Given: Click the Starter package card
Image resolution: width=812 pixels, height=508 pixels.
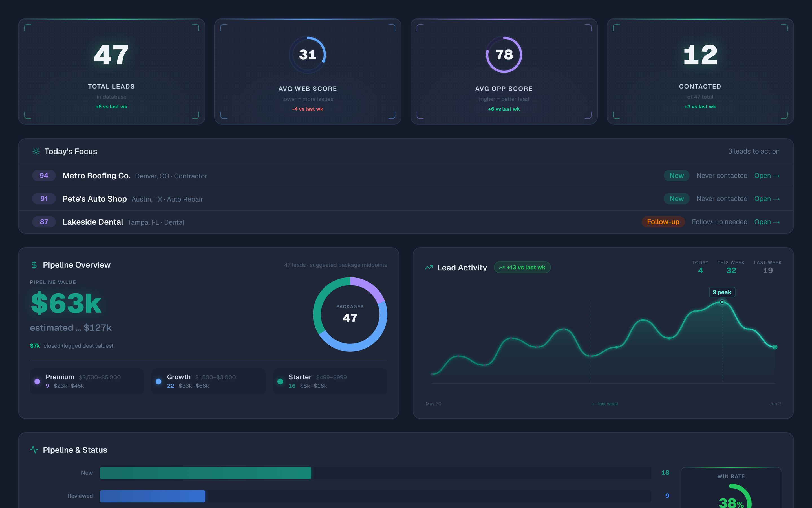Looking at the screenshot, I should point(330,381).
